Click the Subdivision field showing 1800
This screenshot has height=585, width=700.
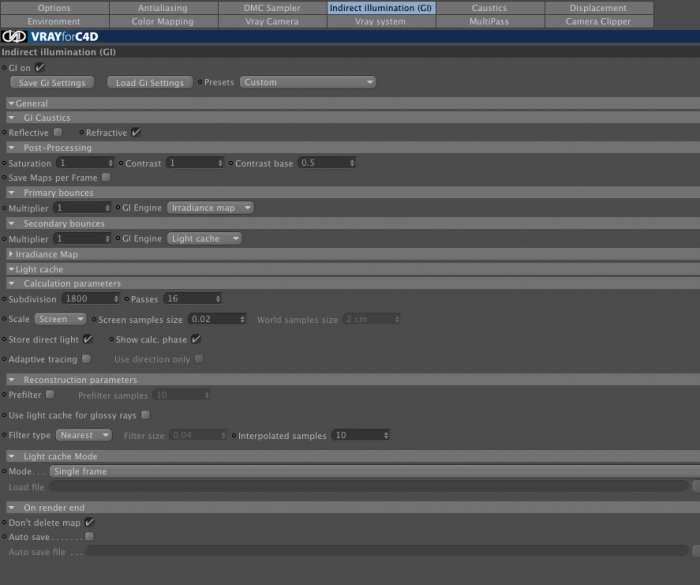91,299
